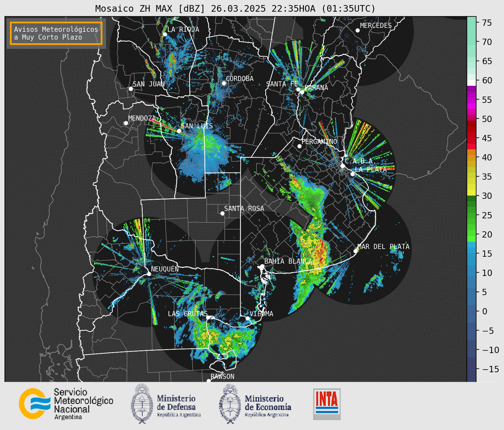The image size is (504, 430).
Task: Click the NEUQUÉN label text
Action: click(x=165, y=269)
